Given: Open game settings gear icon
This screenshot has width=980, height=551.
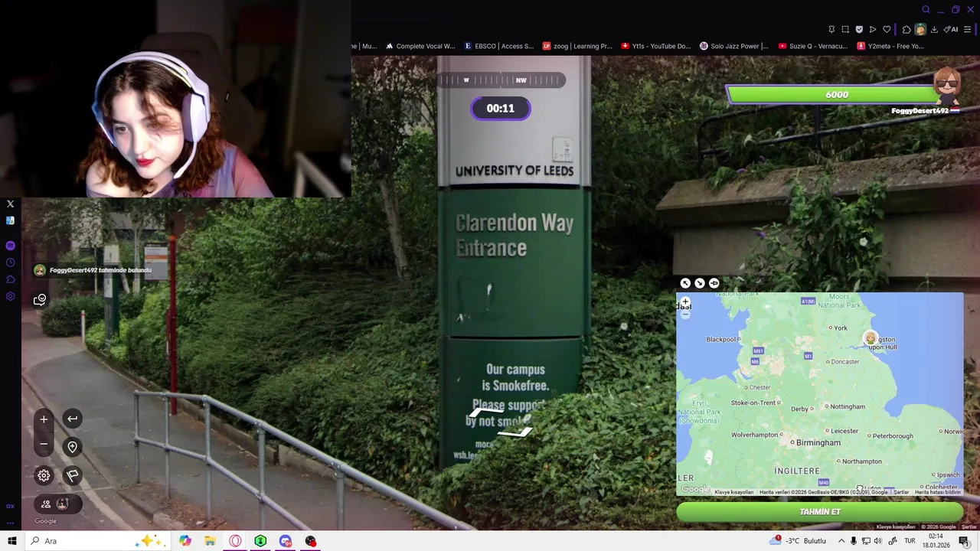Looking at the screenshot, I should pos(44,475).
